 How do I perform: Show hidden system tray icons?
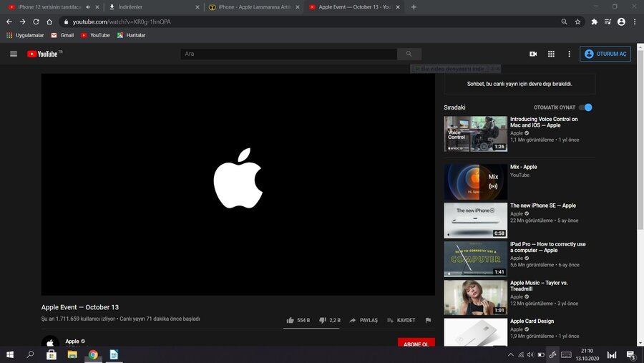510,355
